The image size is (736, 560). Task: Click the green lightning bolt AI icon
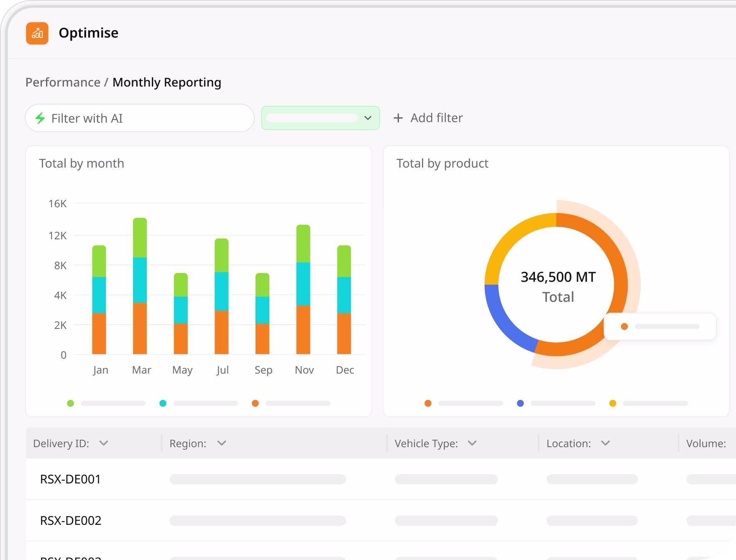pyautogui.click(x=40, y=118)
